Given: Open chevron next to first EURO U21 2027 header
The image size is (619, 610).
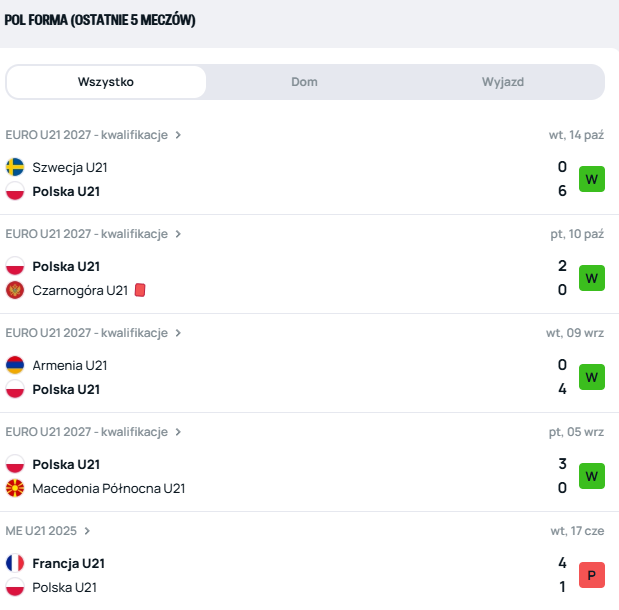Looking at the screenshot, I should [x=178, y=135].
